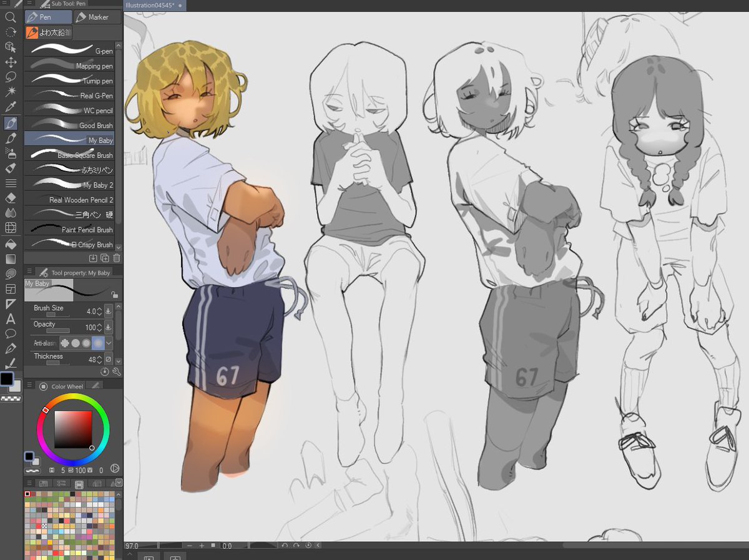Open sub tool detail wrench settings
This screenshot has width=749, height=560.
(x=116, y=371)
